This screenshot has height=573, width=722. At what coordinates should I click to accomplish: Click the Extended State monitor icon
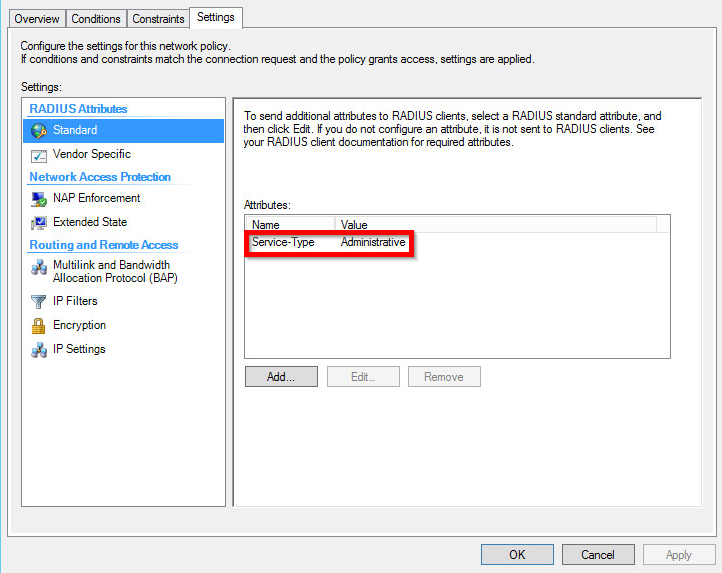point(39,223)
